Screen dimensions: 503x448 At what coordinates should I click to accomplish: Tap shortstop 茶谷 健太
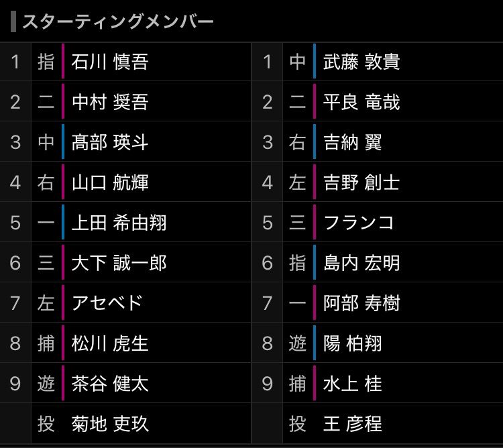(x=110, y=384)
